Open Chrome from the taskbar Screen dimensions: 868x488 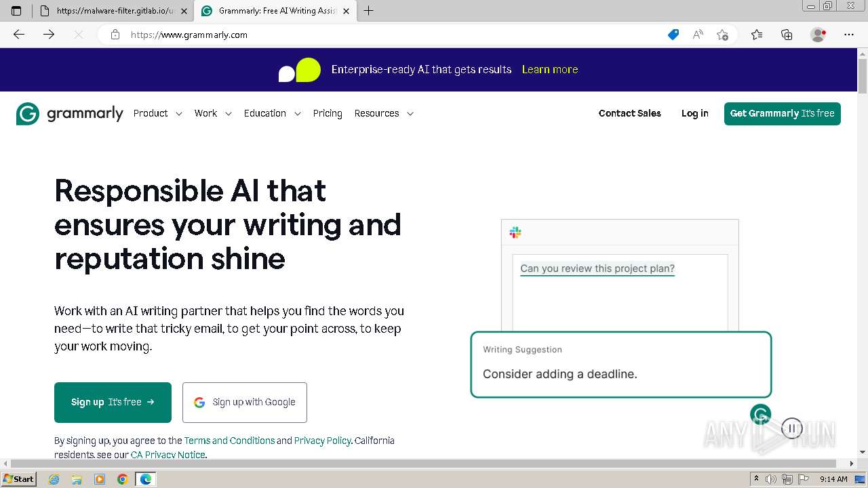coord(122,479)
